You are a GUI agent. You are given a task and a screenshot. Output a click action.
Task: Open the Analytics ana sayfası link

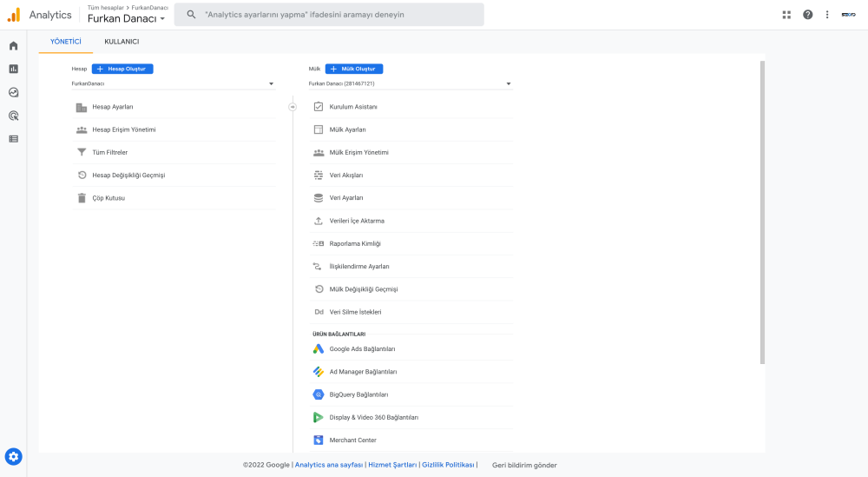pyautogui.click(x=329, y=465)
